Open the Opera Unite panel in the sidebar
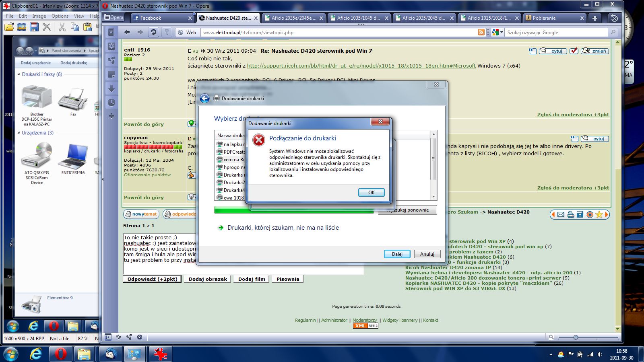644x362 pixels. pos(111,60)
